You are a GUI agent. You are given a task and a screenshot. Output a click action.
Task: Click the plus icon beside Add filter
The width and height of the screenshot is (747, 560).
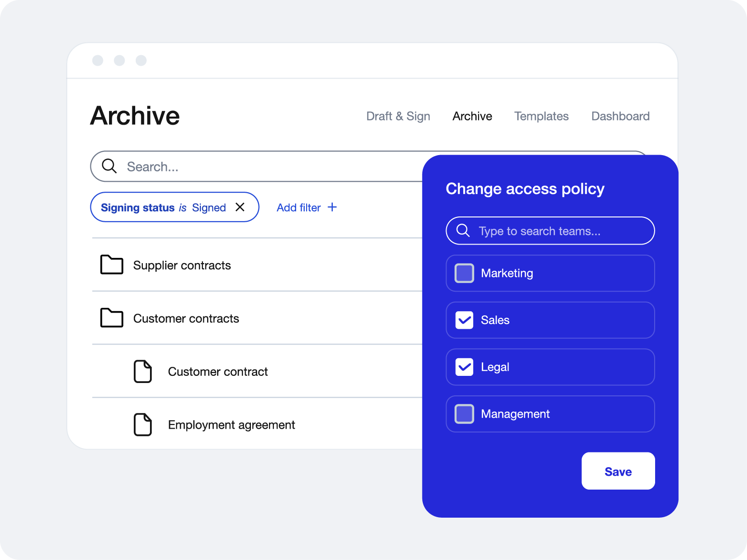[332, 207]
